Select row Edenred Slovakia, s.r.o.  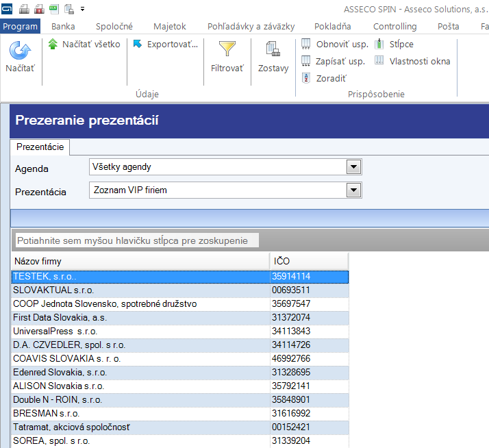click(x=180, y=373)
